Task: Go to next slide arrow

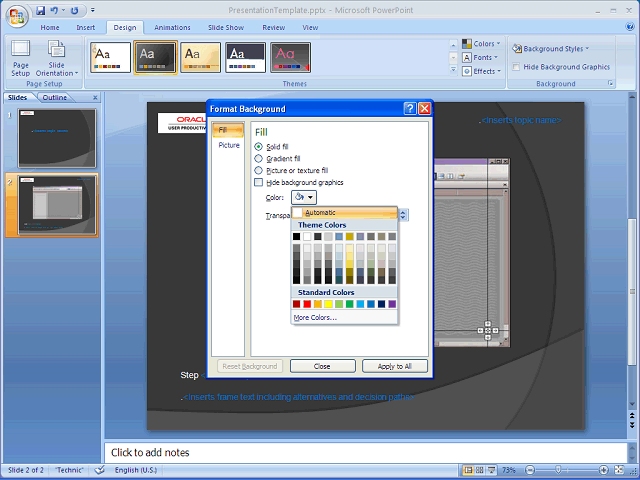Action: [x=632, y=425]
